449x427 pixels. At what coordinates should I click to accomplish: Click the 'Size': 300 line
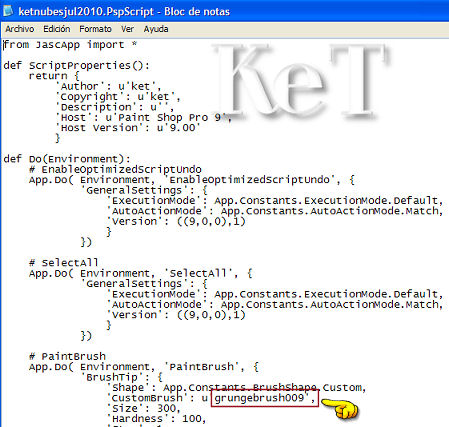pos(144,408)
